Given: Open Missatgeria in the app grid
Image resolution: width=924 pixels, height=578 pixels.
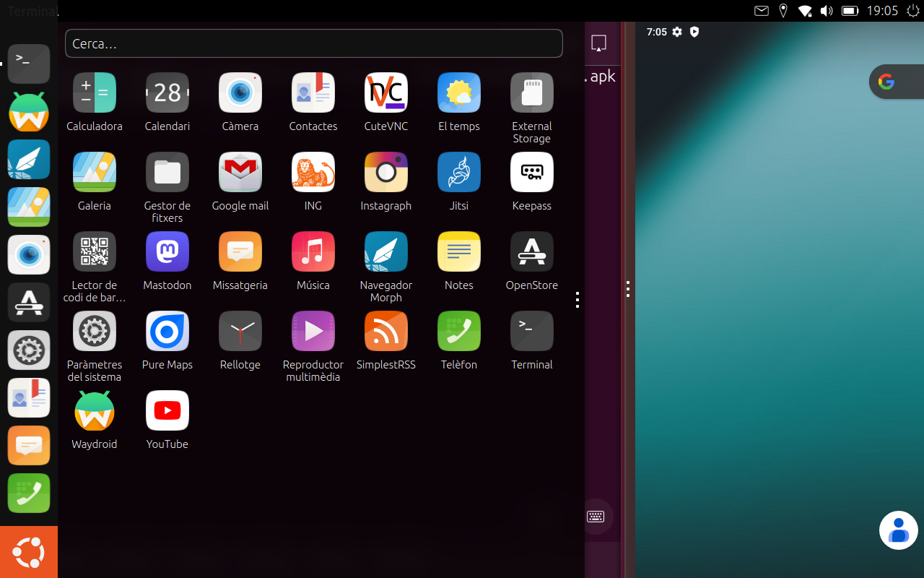Looking at the screenshot, I should click(x=240, y=251).
